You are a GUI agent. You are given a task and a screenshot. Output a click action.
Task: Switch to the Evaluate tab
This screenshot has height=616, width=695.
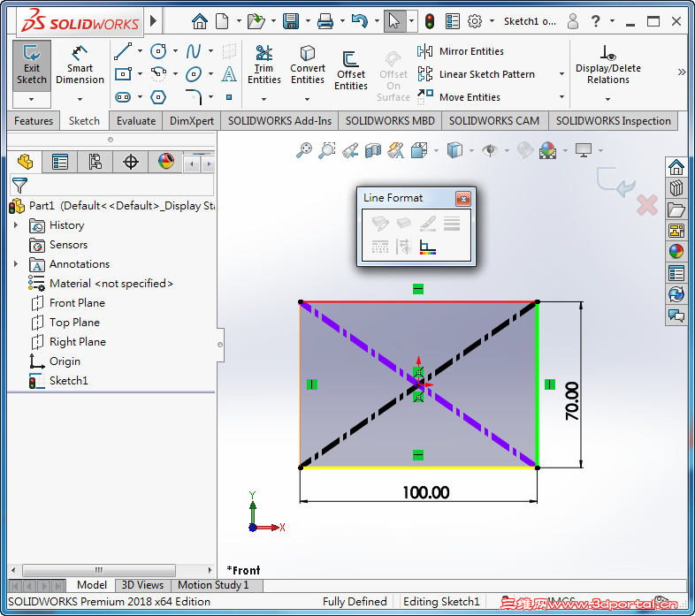(x=136, y=121)
